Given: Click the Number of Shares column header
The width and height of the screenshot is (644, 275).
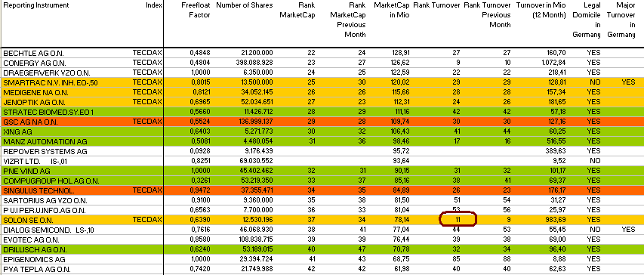Looking at the screenshot, I should tap(245, 5).
